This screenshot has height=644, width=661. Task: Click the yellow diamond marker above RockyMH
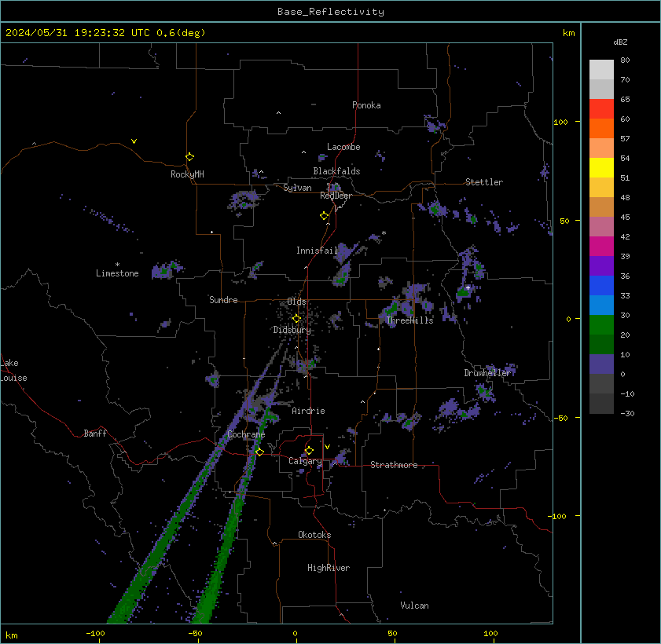pos(189,157)
